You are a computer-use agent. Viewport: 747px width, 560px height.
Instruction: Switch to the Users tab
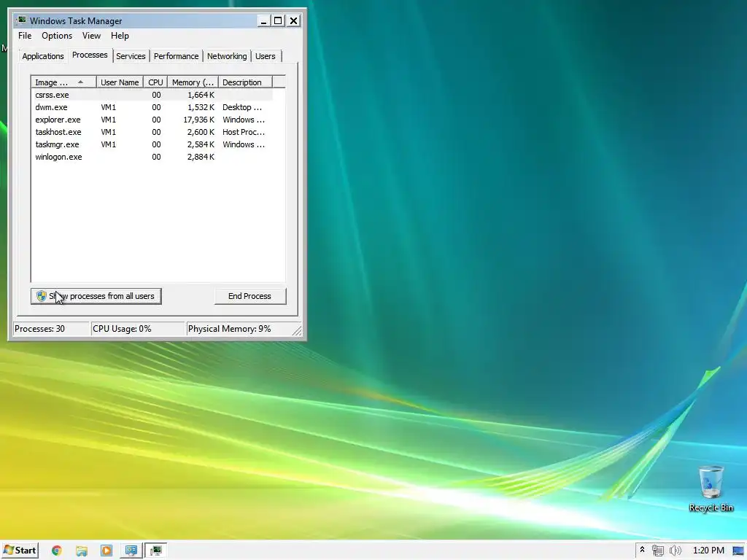265,56
